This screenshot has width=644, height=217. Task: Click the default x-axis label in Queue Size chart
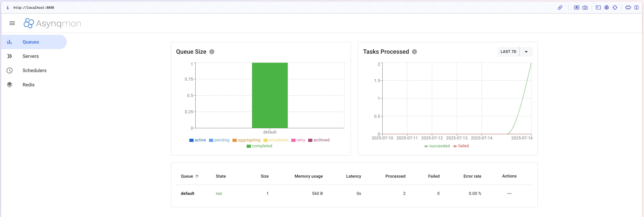tap(270, 132)
